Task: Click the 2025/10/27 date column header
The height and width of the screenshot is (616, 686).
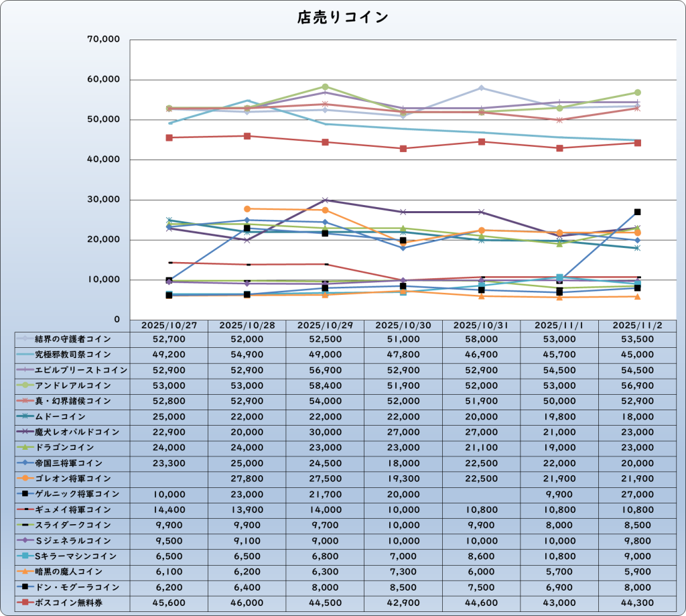Action: 169,325
